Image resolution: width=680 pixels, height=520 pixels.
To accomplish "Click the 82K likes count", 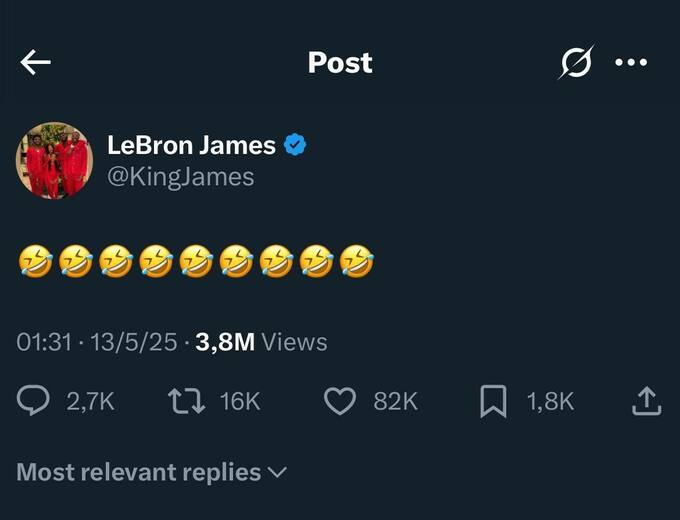I will (x=395, y=401).
